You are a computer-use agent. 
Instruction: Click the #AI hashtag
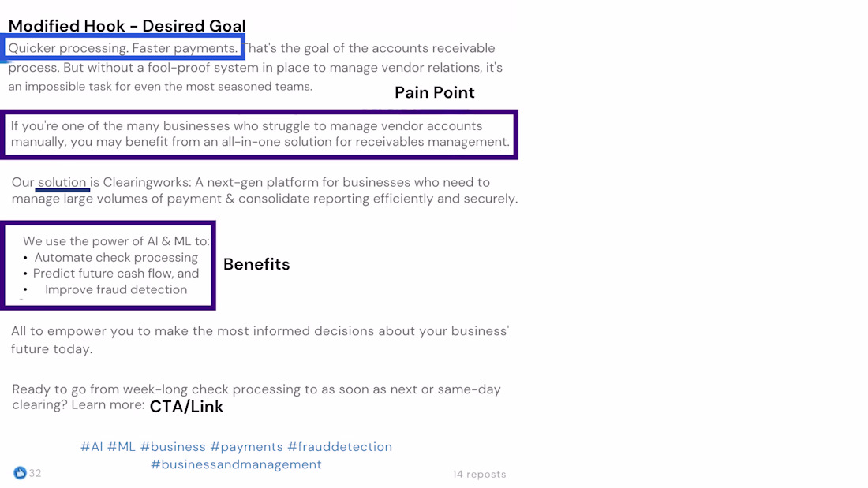pyautogui.click(x=92, y=447)
